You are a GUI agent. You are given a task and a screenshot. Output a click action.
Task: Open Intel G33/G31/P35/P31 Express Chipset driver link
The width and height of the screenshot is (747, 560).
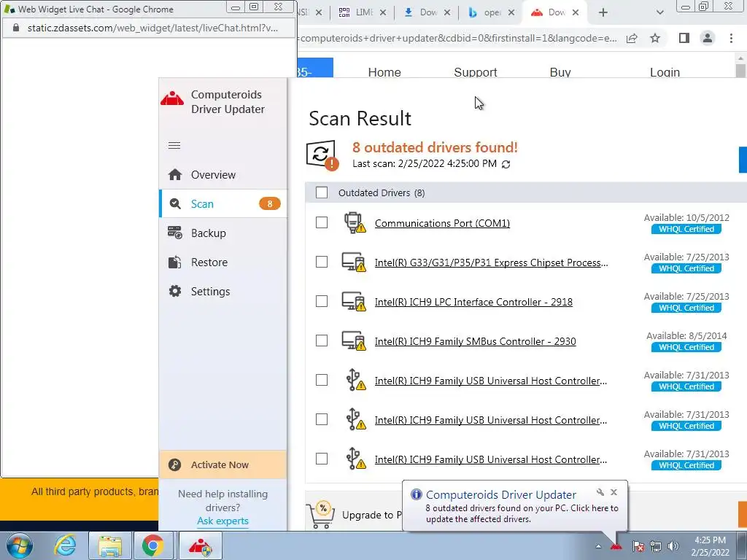click(491, 262)
